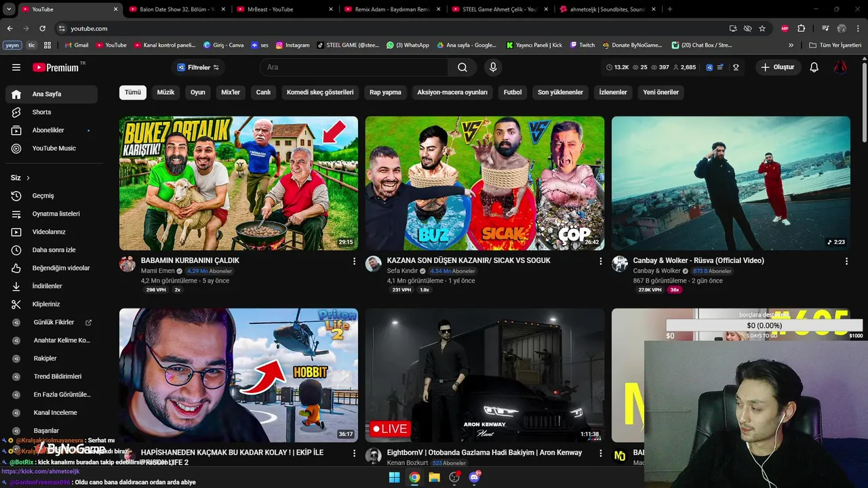Toggle the Filtreler filter button
The height and width of the screenshot is (488, 868).
(x=198, y=67)
